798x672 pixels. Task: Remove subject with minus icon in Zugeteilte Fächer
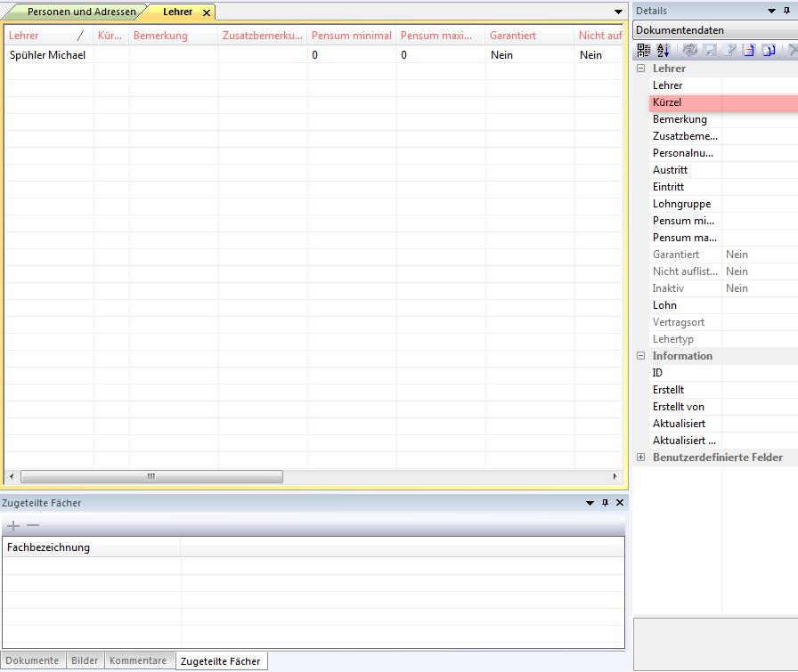(x=33, y=526)
